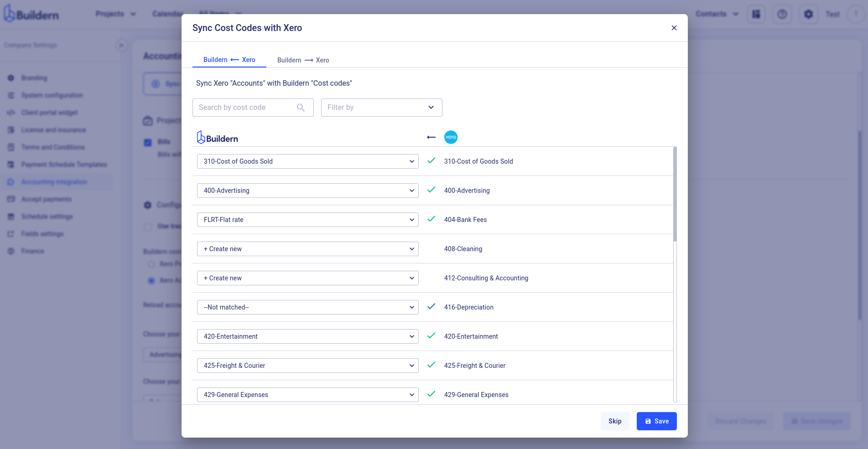The image size is (868, 449).
Task: Open License and insurance in the sidebar
Action: pos(53,130)
